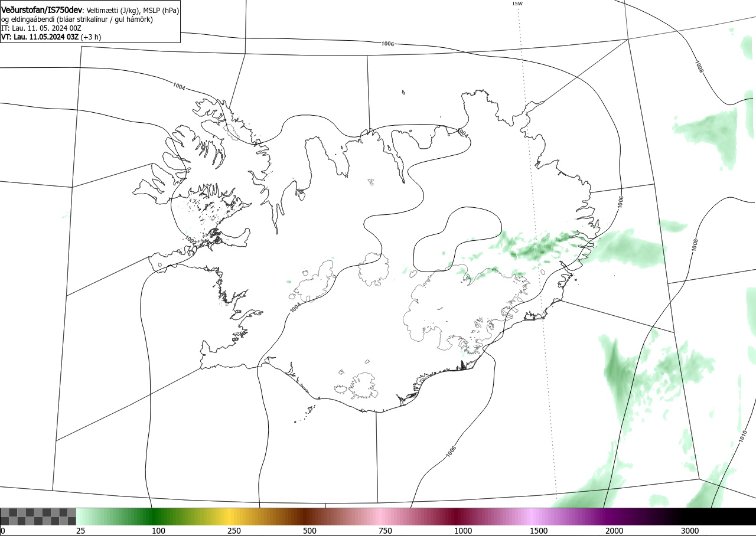Click the 1004 isobar label in southwest Iceland
This screenshot has width=756, height=536.
295,308
